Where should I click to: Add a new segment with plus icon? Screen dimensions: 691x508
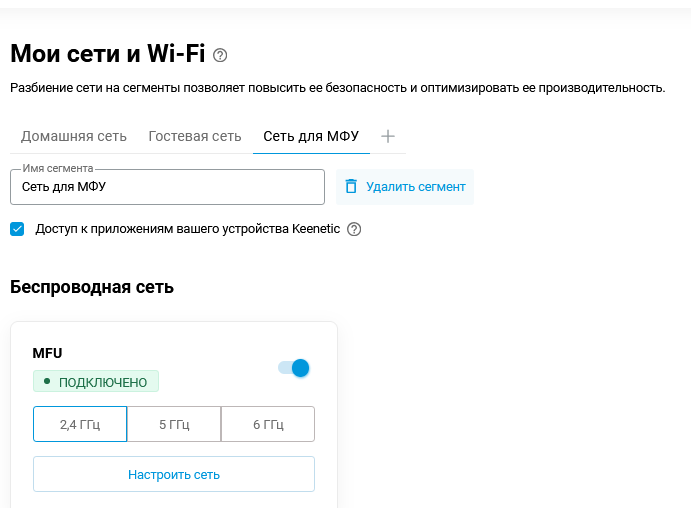[389, 136]
